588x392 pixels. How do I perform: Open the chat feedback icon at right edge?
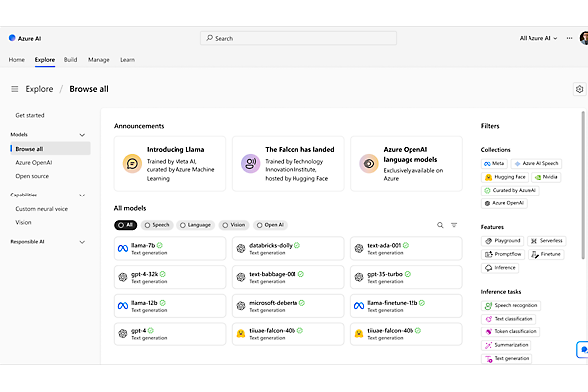click(583, 350)
